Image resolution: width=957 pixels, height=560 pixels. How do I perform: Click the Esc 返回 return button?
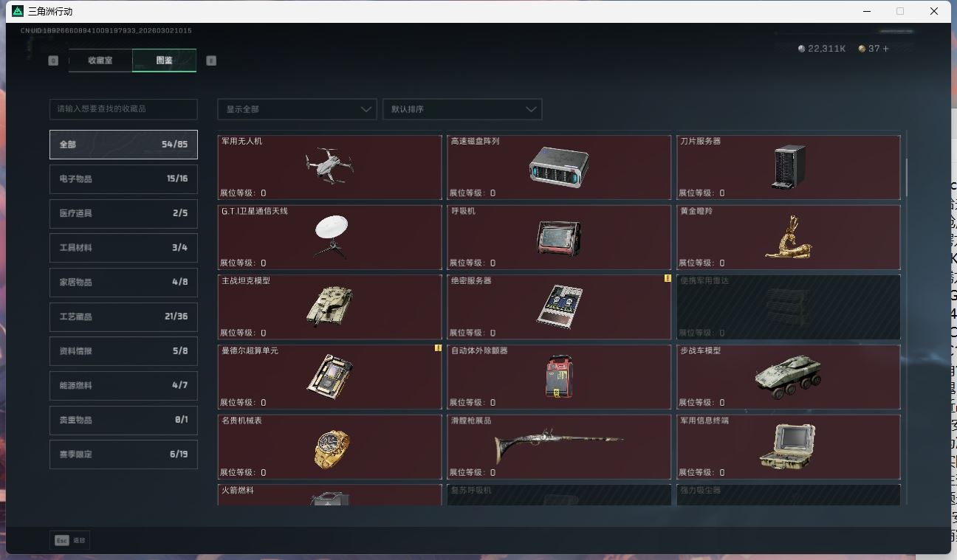[x=69, y=540]
